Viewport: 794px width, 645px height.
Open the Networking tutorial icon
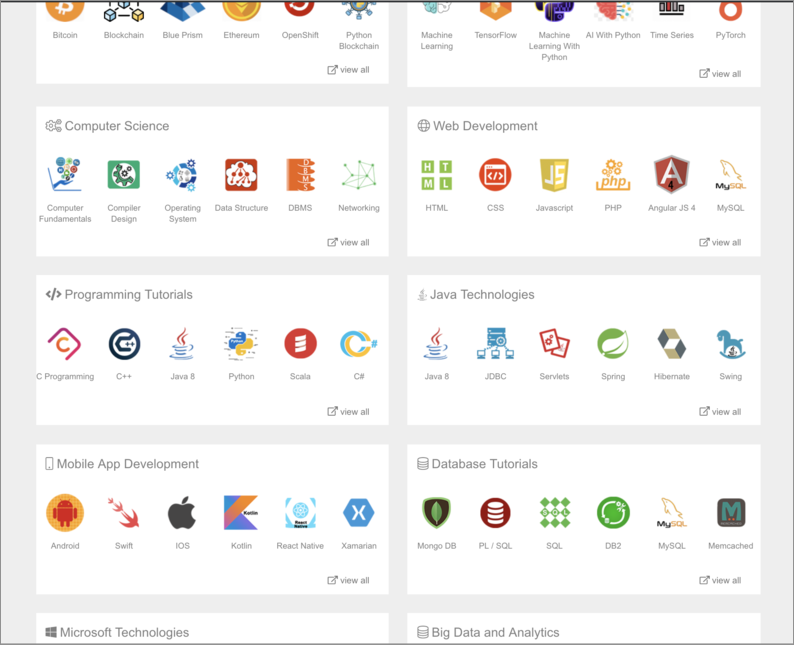(358, 175)
